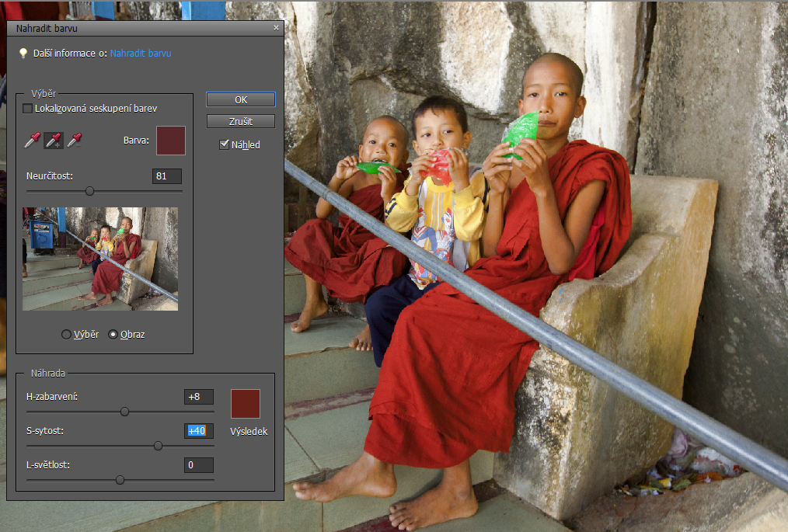
Task: Select the Obraz radio button
Action: tap(113, 335)
